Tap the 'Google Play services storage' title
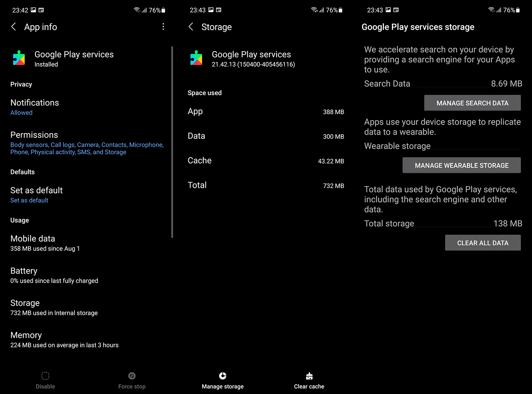The height and width of the screenshot is (394, 532). (418, 27)
